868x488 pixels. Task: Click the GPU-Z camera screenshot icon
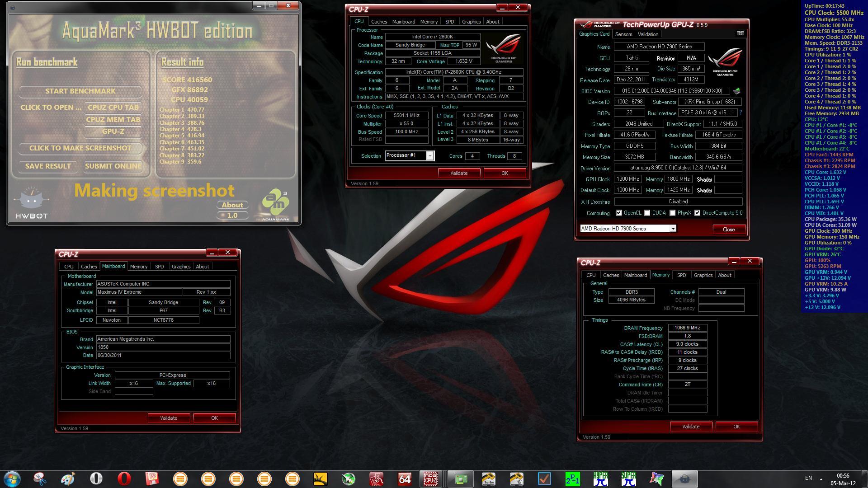(740, 33)
